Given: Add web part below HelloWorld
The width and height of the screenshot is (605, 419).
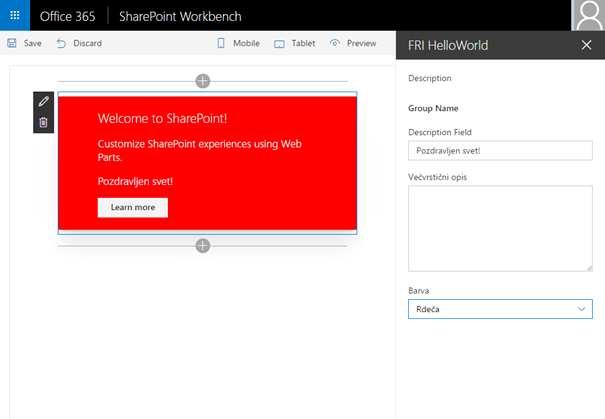Looking at the screenshot, I should tap(203, 245).
